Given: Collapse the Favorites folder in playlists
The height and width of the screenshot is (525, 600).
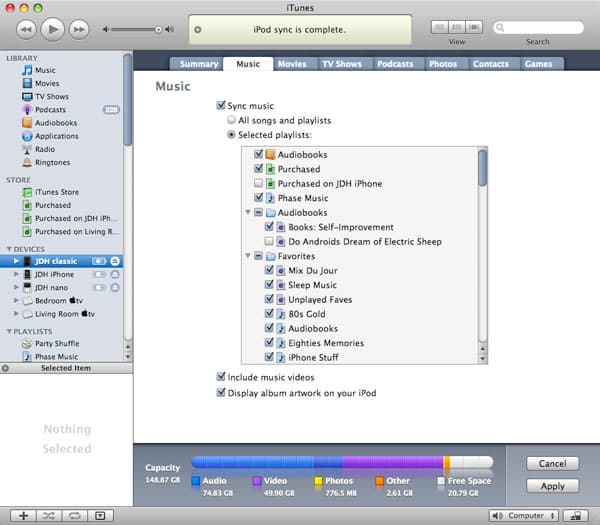Looking at the screenshot, I should 248,256.
